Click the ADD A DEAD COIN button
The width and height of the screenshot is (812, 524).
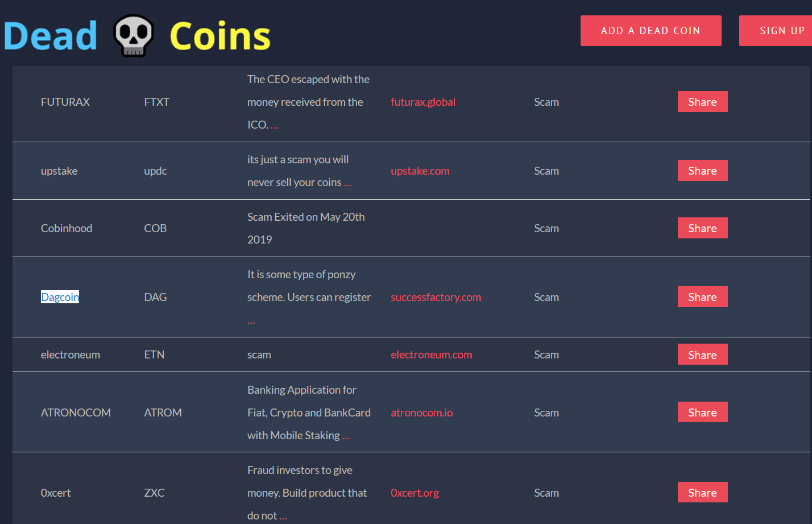point(651,31)
